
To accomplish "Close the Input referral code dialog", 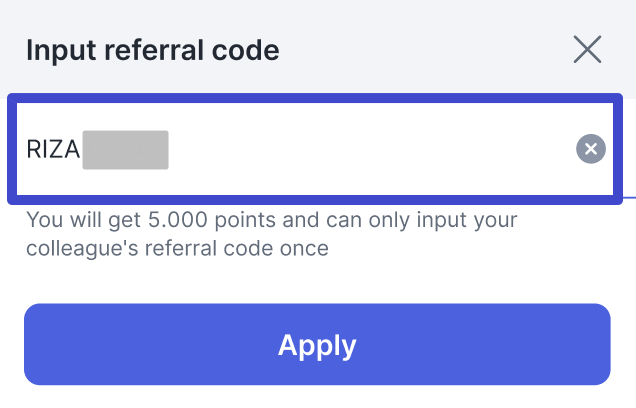I will [587, 49].
